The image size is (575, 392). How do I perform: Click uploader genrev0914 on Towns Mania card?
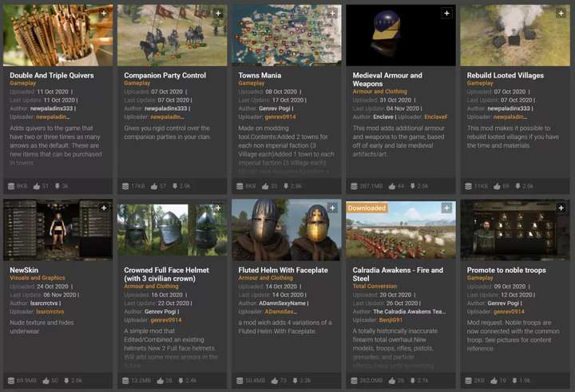click(x=280, y=117)
